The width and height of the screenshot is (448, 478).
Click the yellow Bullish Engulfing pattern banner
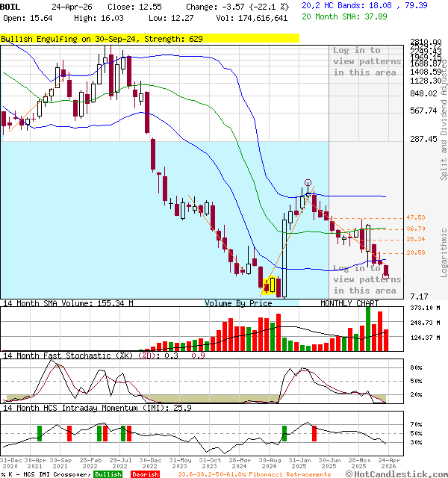(149, 38)
